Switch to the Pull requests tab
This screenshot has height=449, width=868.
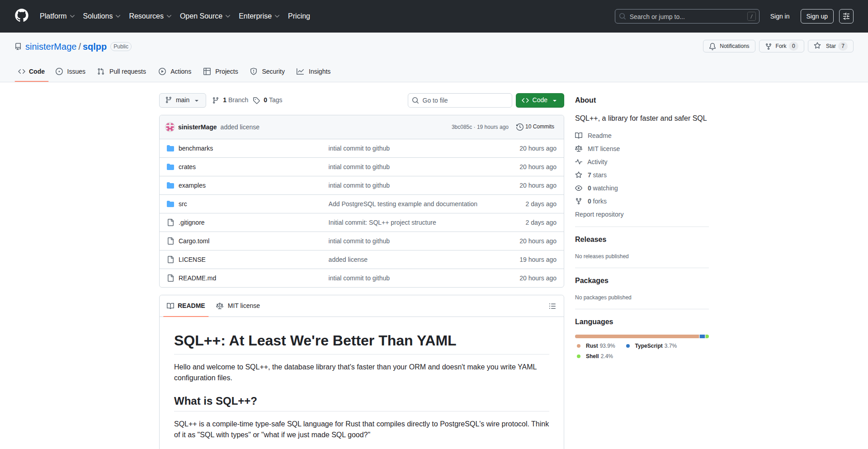[122, 71]
